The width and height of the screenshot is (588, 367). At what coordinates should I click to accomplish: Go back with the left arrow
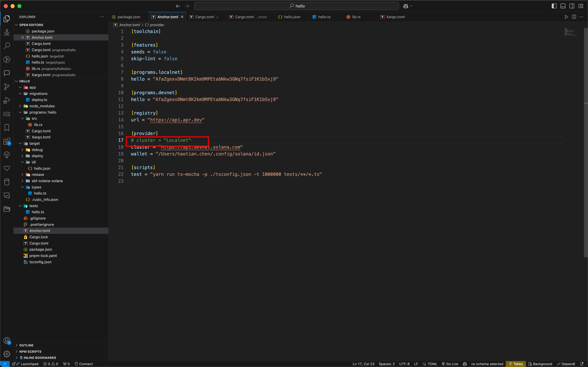click(178, 6)
